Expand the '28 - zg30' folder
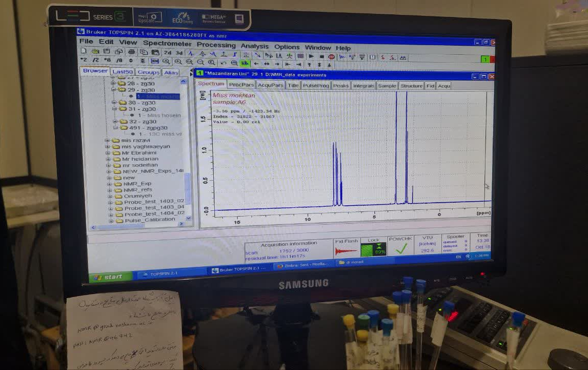This screenshot has height=370, width=588. coord(113,83)
